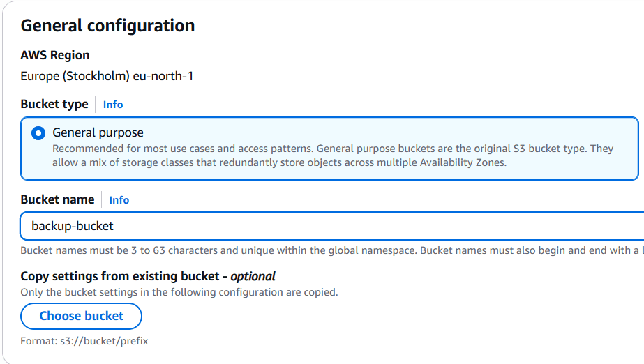644x364 pixels.
Task: Click the AWS Region label
Action: click(55, 55)
